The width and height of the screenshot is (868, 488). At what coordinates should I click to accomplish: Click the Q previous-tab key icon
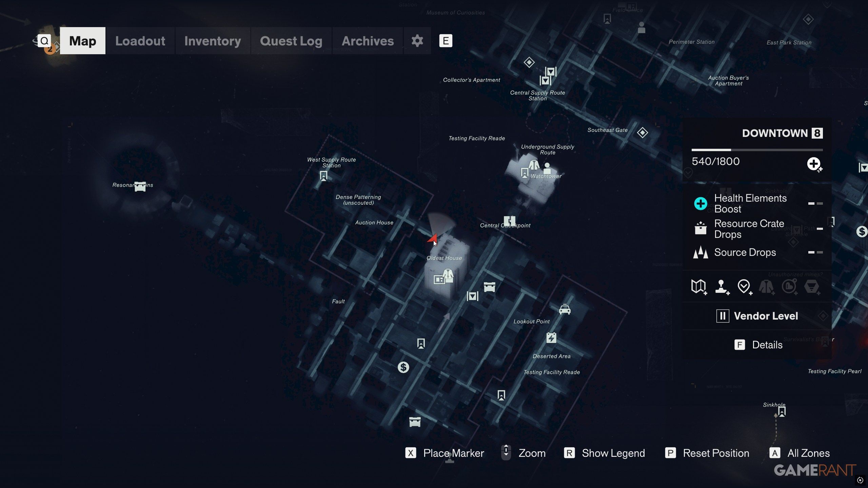(44, 41)
